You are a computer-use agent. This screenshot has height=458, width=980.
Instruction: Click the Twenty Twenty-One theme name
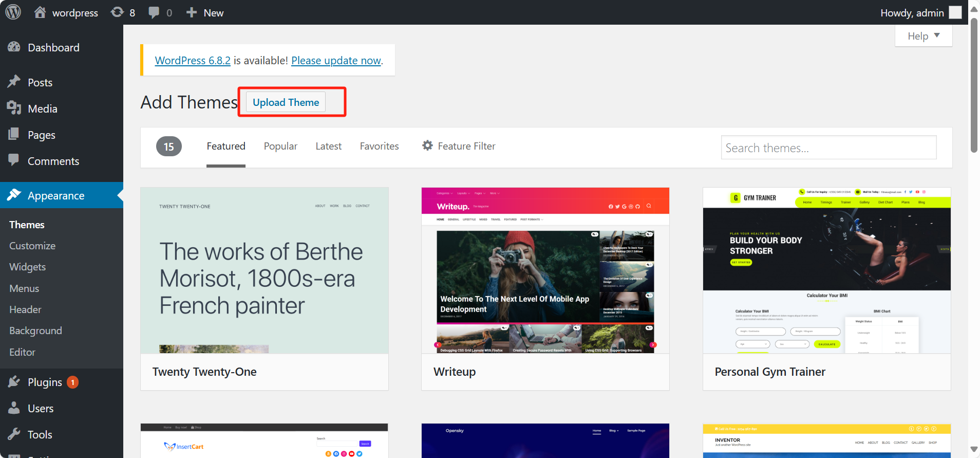pyautogui.click(x=204, y=372)
